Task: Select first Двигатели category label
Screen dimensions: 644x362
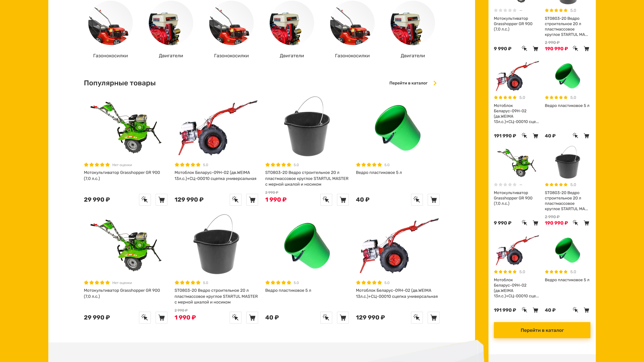Action: point(171,56)
